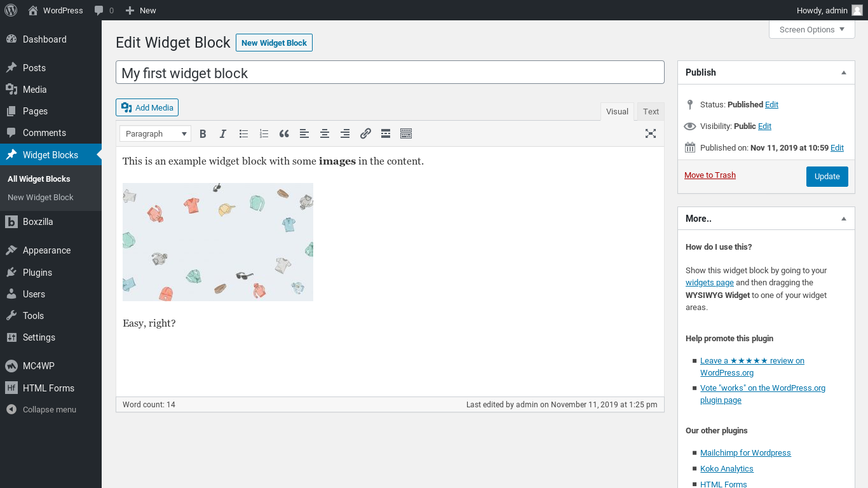Insert or edit a link
The width and height of the screenshot is (868, 488).
click(365, 133)
